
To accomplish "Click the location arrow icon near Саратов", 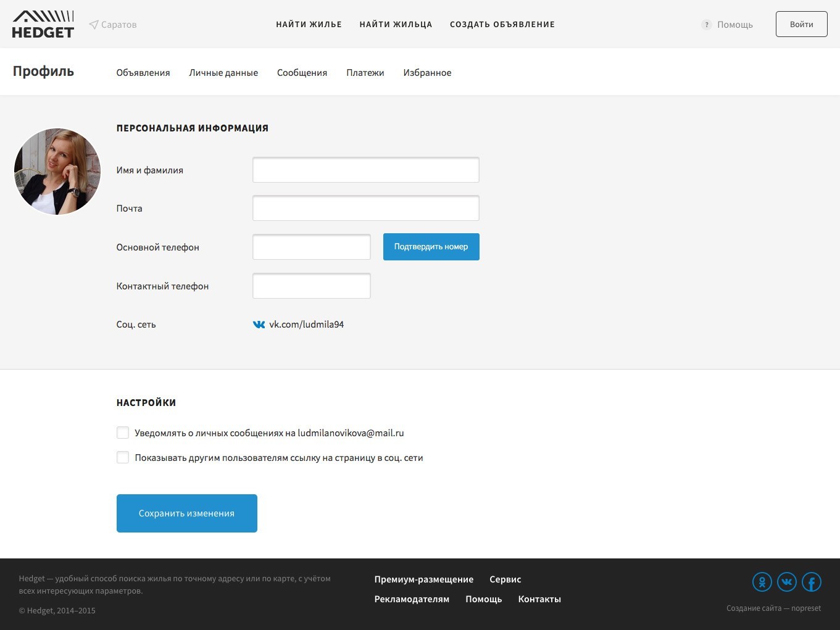I will click(94, 25).
